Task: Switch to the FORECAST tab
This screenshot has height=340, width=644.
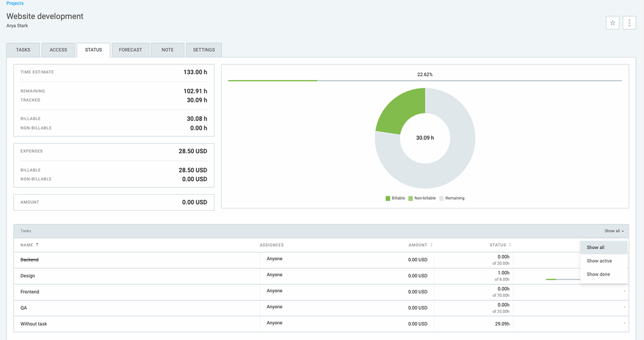Action: point(130,50)
